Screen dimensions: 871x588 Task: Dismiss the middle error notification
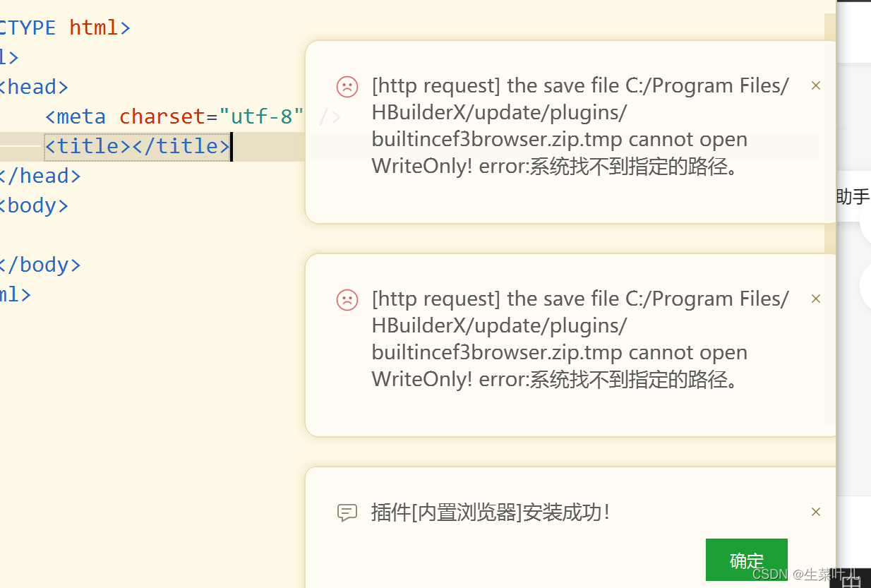[816, 299]
